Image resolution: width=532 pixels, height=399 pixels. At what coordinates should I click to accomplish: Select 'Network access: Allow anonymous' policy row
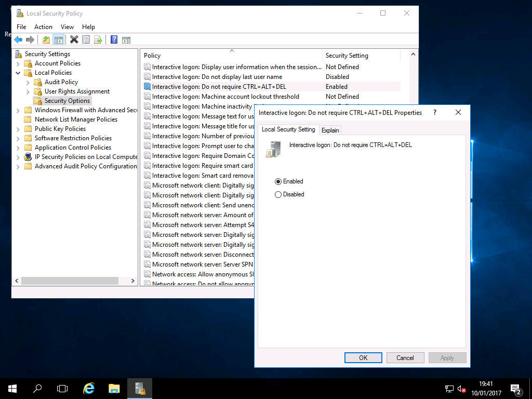[x=198, y=274]
